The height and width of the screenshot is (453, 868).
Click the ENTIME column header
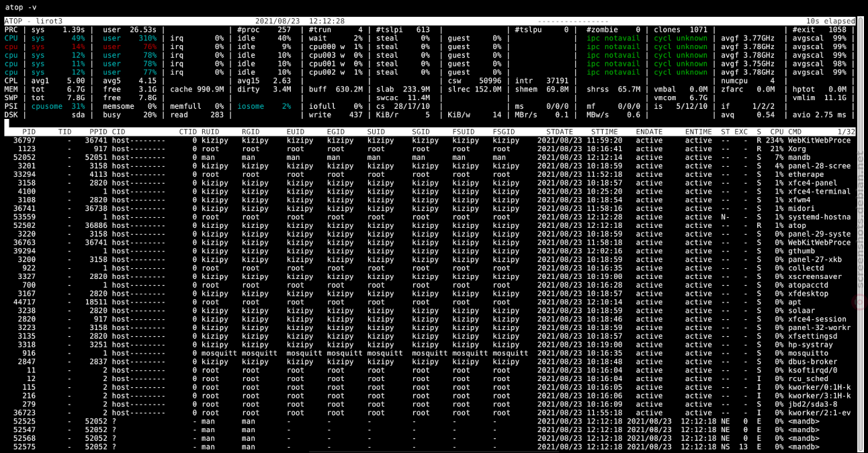tap(699, 132)
